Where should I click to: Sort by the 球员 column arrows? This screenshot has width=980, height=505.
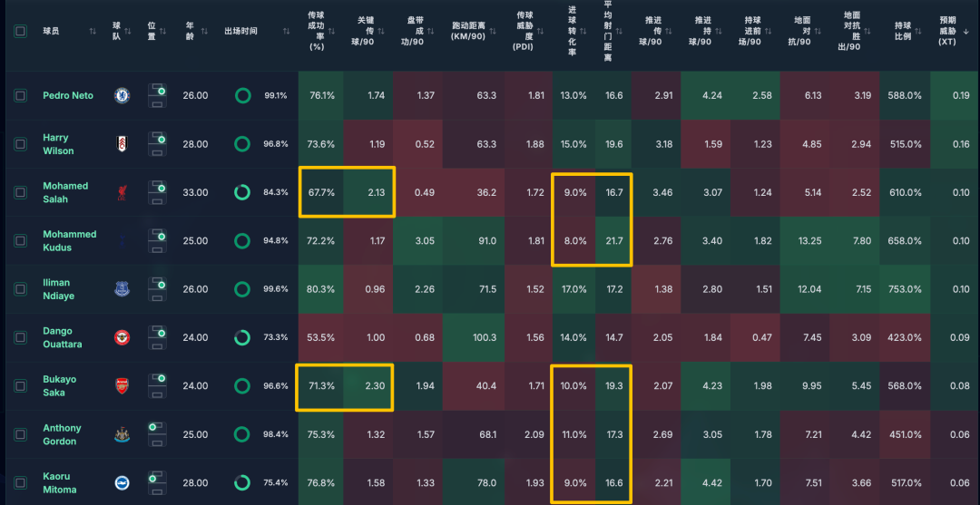tap(93, 31)
